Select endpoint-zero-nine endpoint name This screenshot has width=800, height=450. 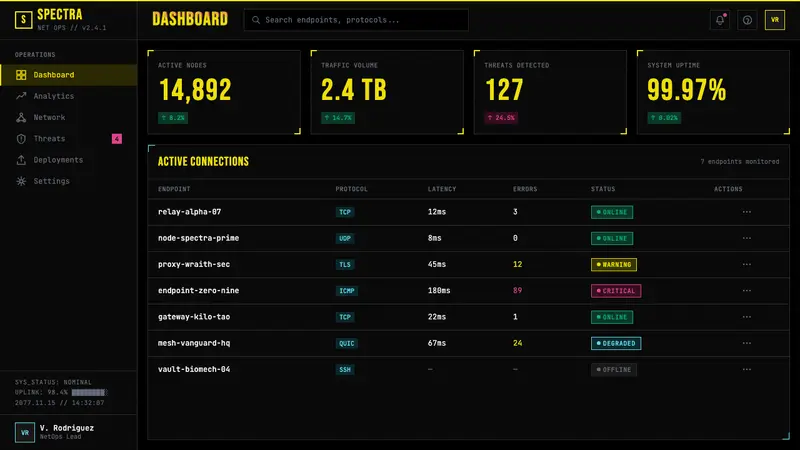coord(198,291)
